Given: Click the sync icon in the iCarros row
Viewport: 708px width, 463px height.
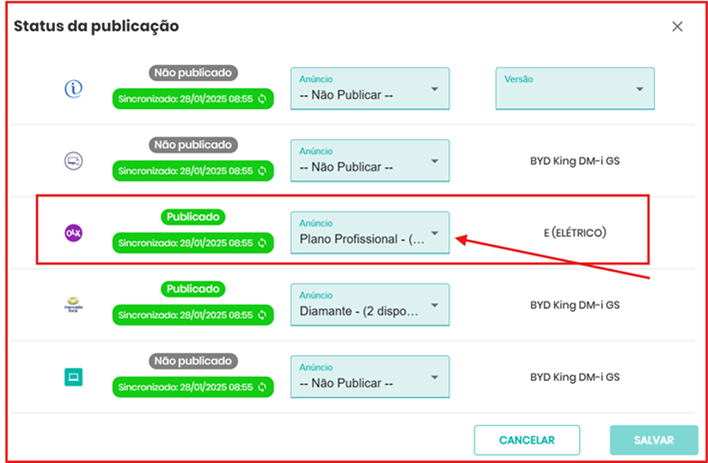Looking at the screenshot, I should click(262, 99).
